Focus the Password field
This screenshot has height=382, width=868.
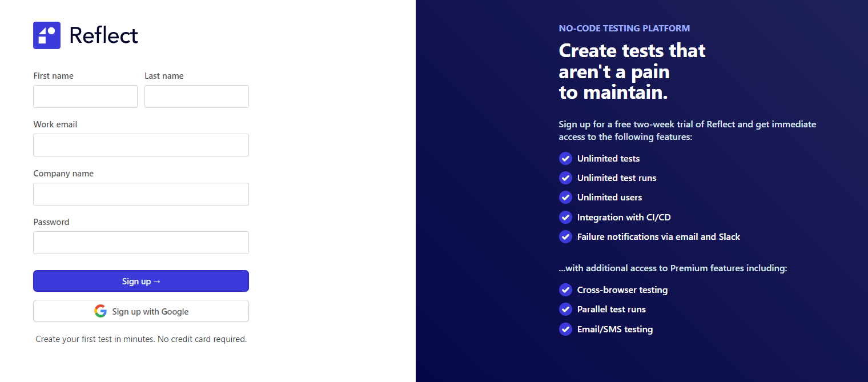141,243
